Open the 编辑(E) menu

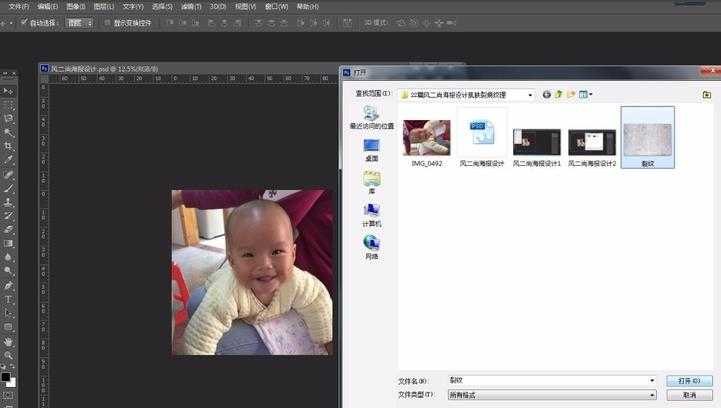click(x=47, y=6)
